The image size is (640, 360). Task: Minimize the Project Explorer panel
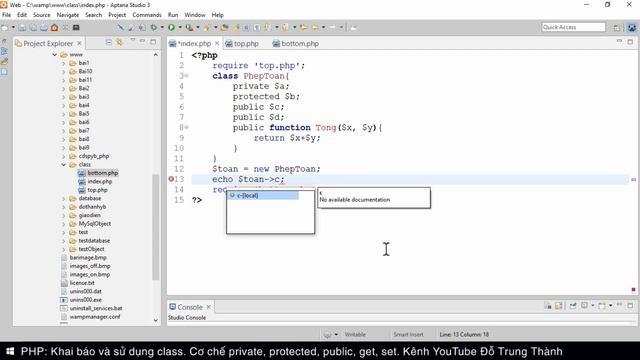pyautogui.click(x=142, y=41)
